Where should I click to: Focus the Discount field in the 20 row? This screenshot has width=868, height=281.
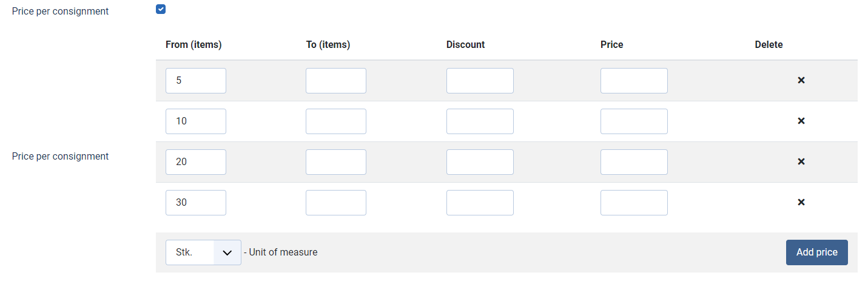[x=480, y=162]
